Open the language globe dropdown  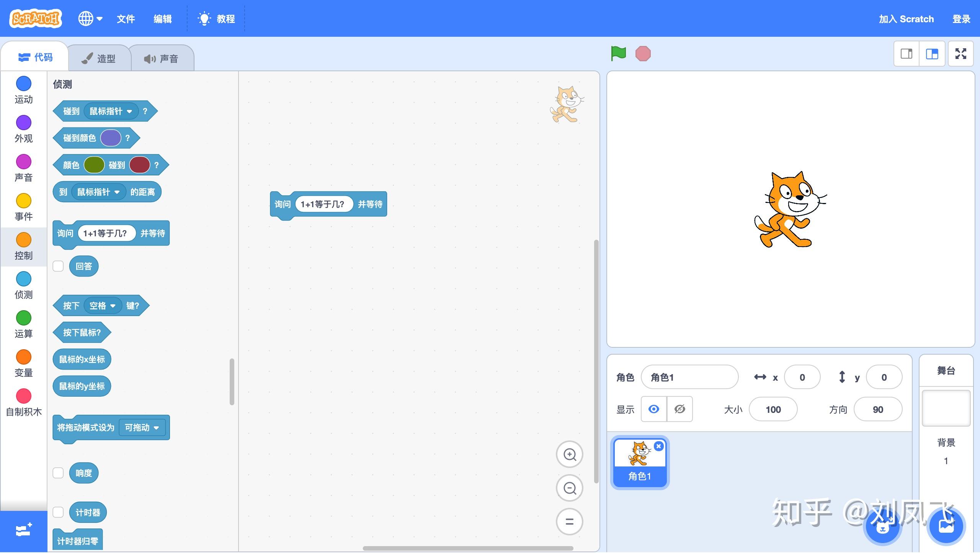pyautogui.click(x=90, y=18)
